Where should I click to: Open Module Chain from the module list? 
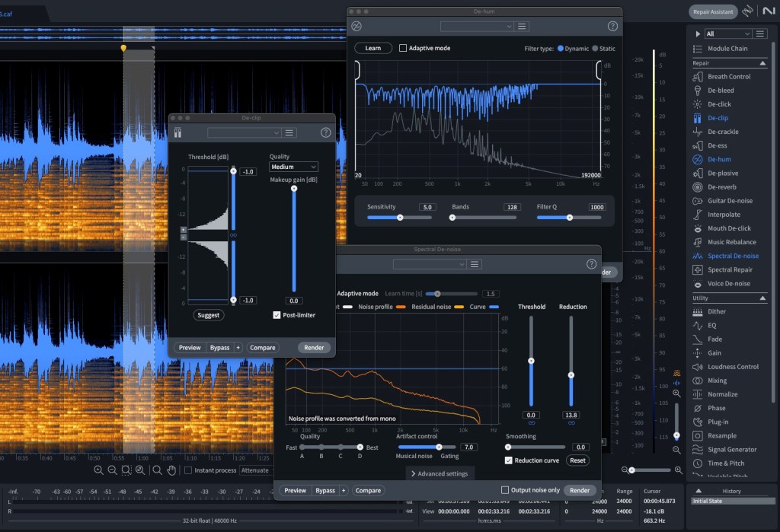(x=727, y=49)
